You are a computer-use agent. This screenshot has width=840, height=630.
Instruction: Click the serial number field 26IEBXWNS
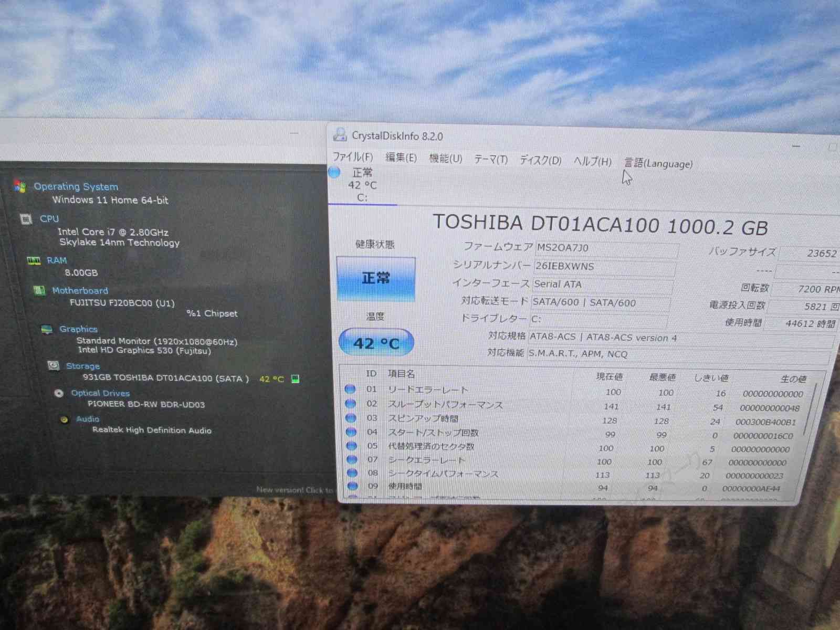pyautogui.click(x=604, y=267)
